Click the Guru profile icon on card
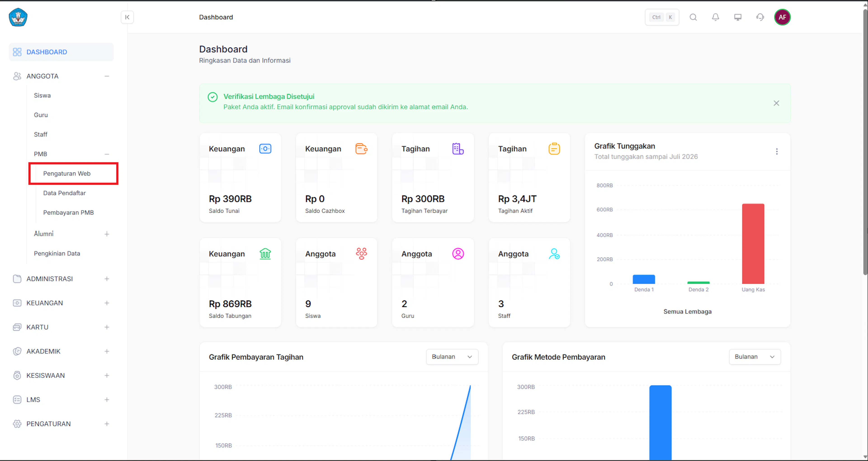The height and width of the screenshot is (461, 868). coord(458,254)
